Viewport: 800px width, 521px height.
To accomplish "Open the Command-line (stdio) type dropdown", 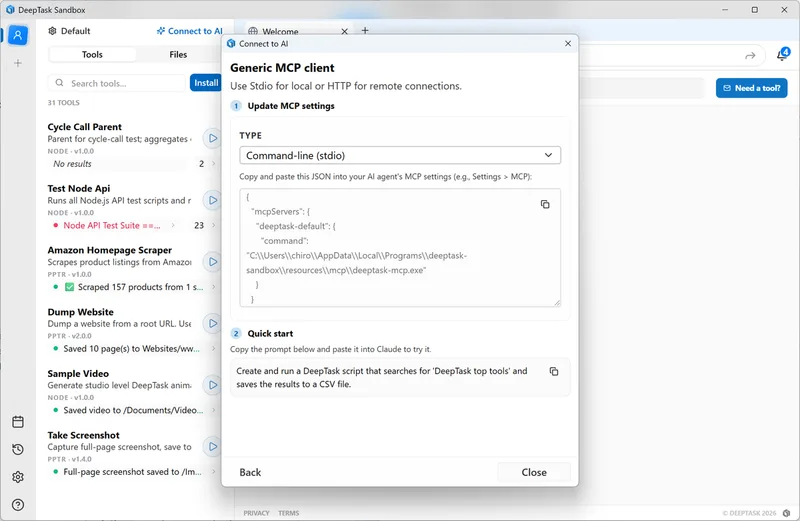I will (400, 155).
